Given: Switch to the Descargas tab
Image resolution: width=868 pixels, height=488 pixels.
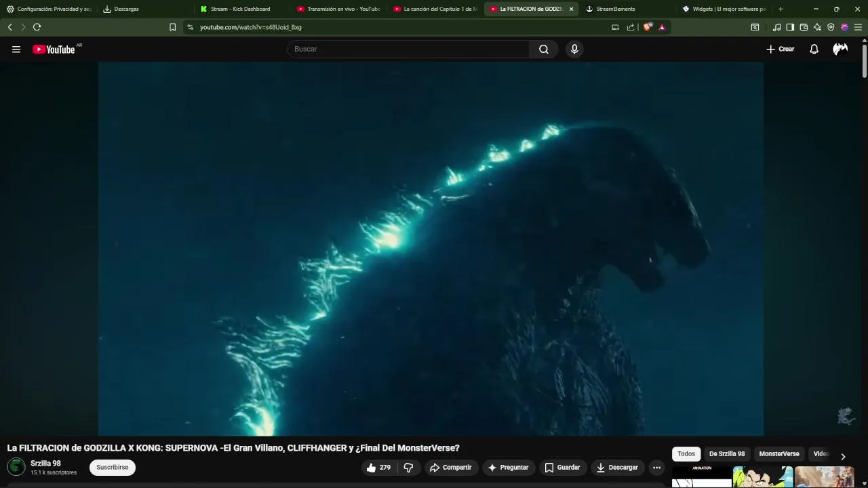Looking at the screenshot, I should [146, 9].
